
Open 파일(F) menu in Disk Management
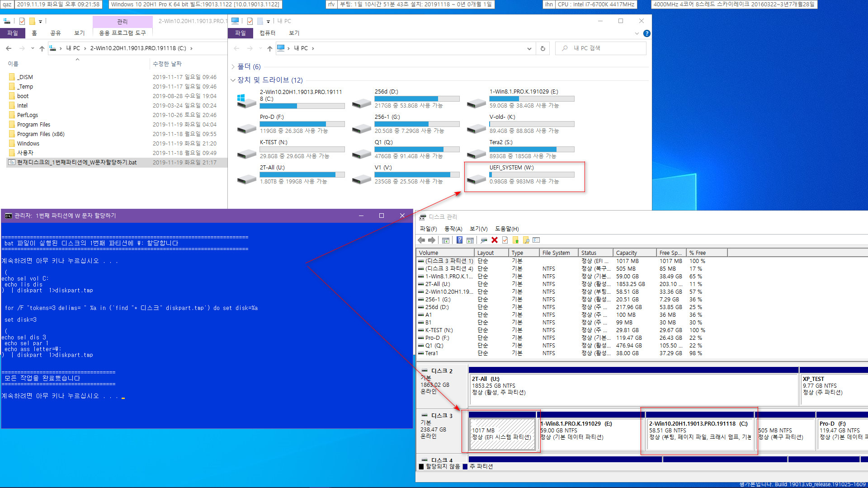428,229
